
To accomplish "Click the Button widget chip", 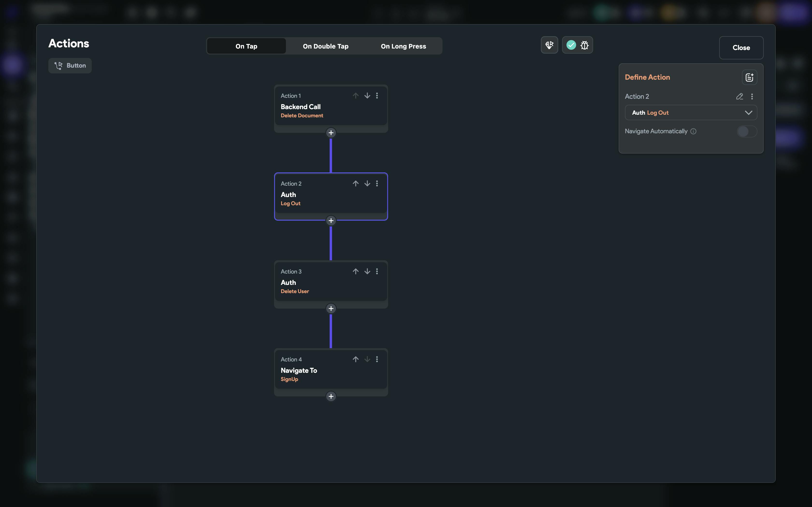I will click(70, 65).
